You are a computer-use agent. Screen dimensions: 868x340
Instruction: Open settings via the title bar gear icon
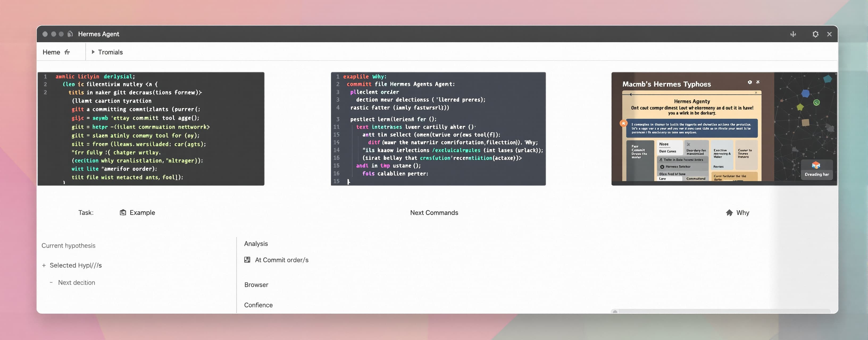pyautogui.click(x=815, y=34)
